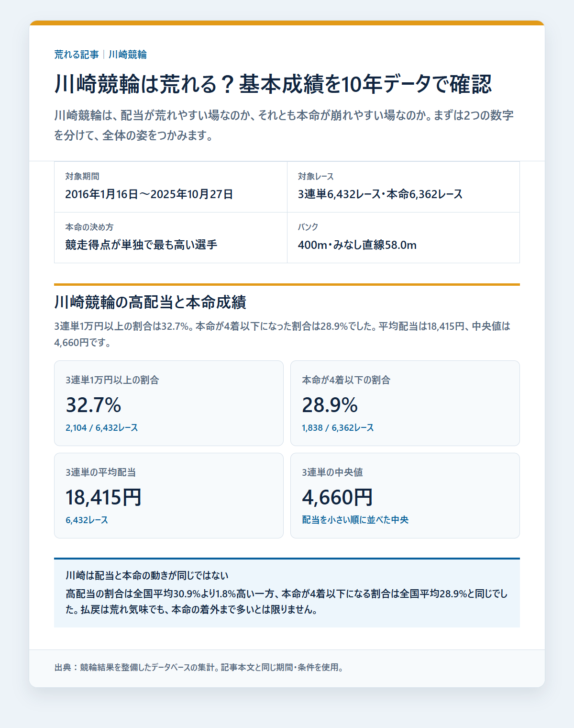
Task: Click the card label 3連単1万円以上の割合
Action: point(112,380)
